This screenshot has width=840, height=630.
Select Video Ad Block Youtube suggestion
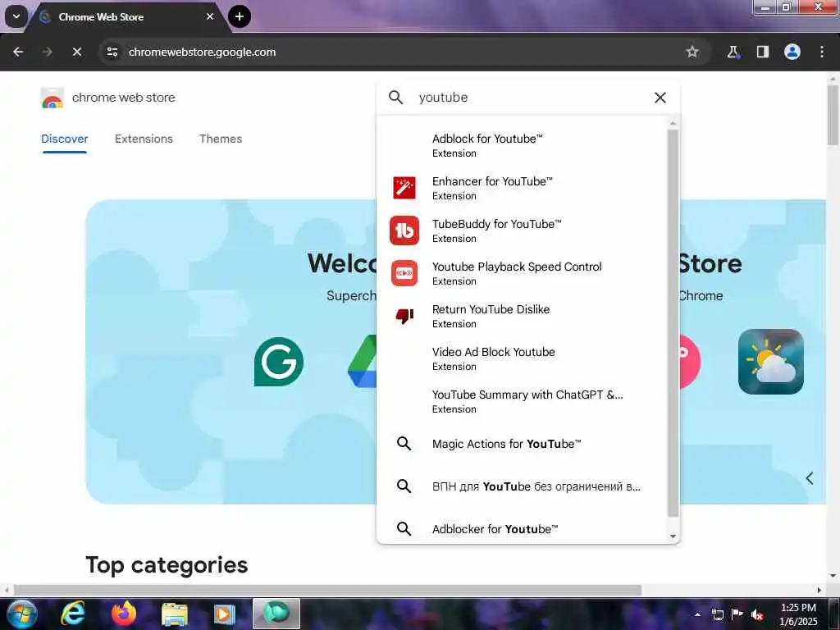tap(523, 358)
